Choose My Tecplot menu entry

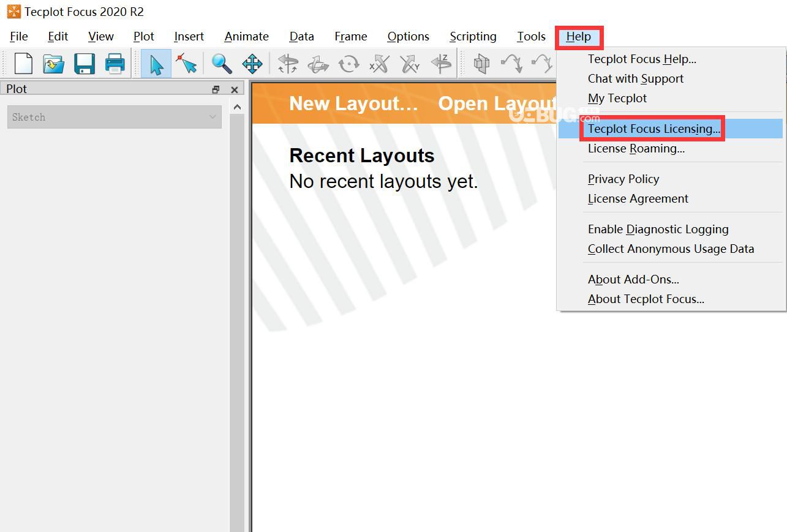coord(671,99)
